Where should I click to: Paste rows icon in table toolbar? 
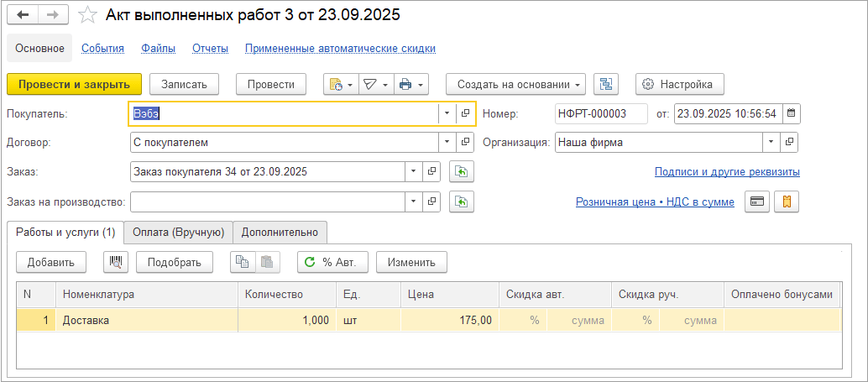(268, 262)
